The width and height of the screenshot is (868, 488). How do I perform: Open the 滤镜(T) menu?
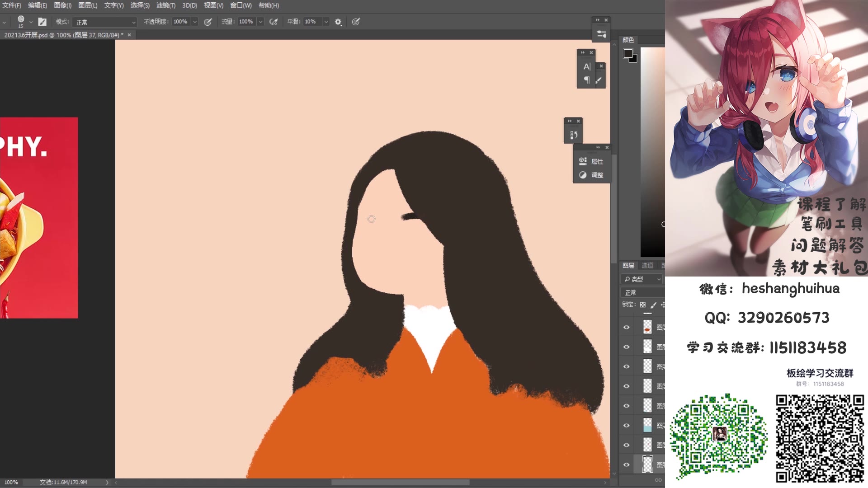click(166, 5)
